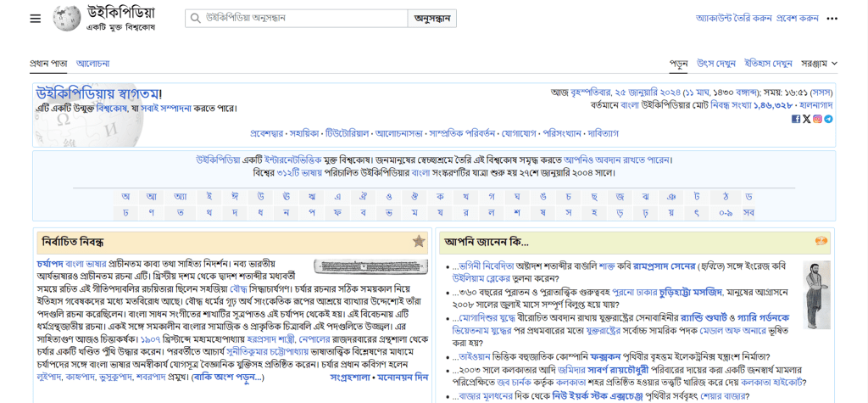This screenshot has width=868, height=403.
Task: Open the X (Twitter) icon link
Action: [807, 119]
